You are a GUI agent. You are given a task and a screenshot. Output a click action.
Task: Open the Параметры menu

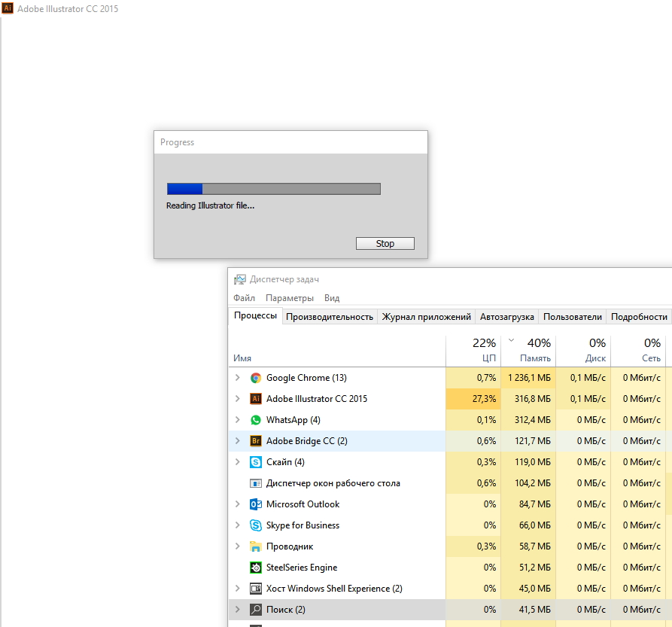290,298
